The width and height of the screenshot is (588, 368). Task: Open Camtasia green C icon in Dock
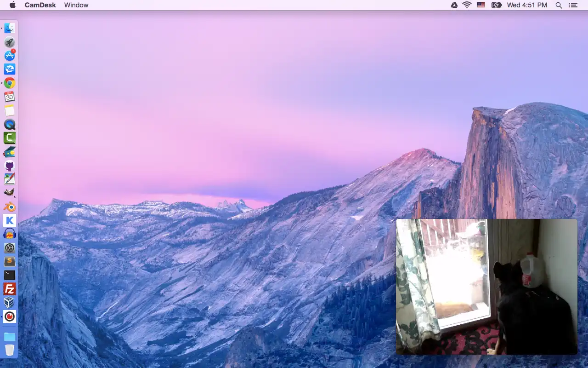click(10, 138)
